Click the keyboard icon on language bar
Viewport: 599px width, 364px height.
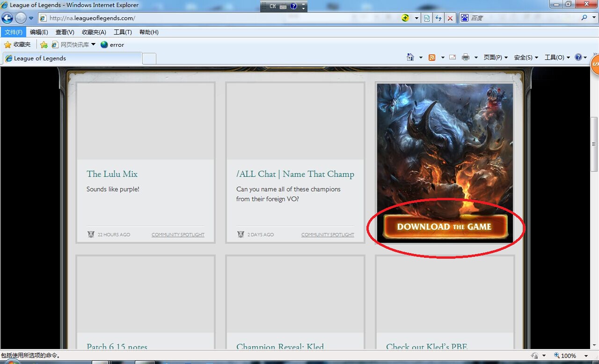click(x=283, y=7)
